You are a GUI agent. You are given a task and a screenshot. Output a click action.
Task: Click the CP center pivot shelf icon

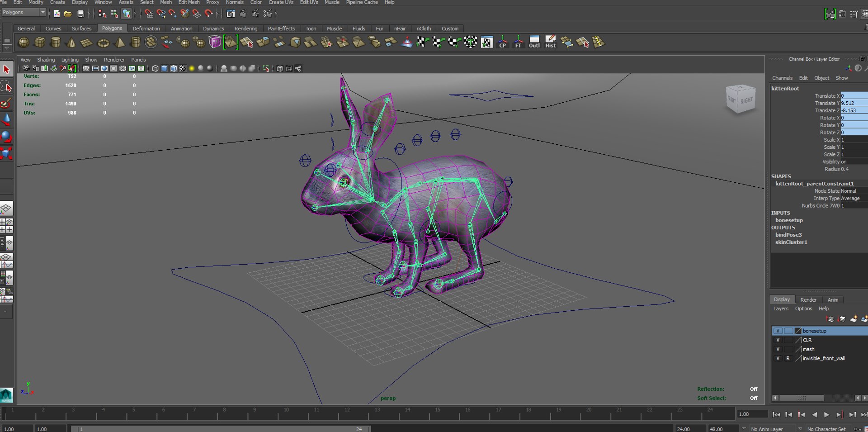click(x=502, y=42)
